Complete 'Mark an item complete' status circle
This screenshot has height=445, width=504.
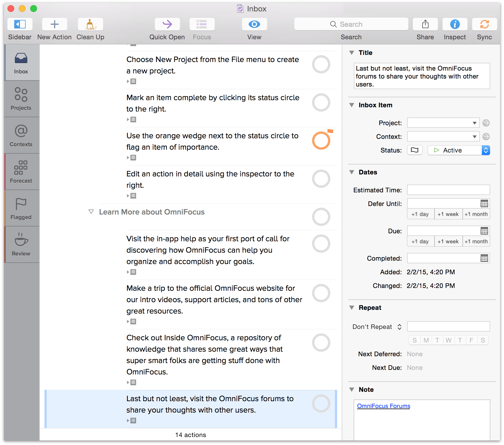click(x=321, y=102)
